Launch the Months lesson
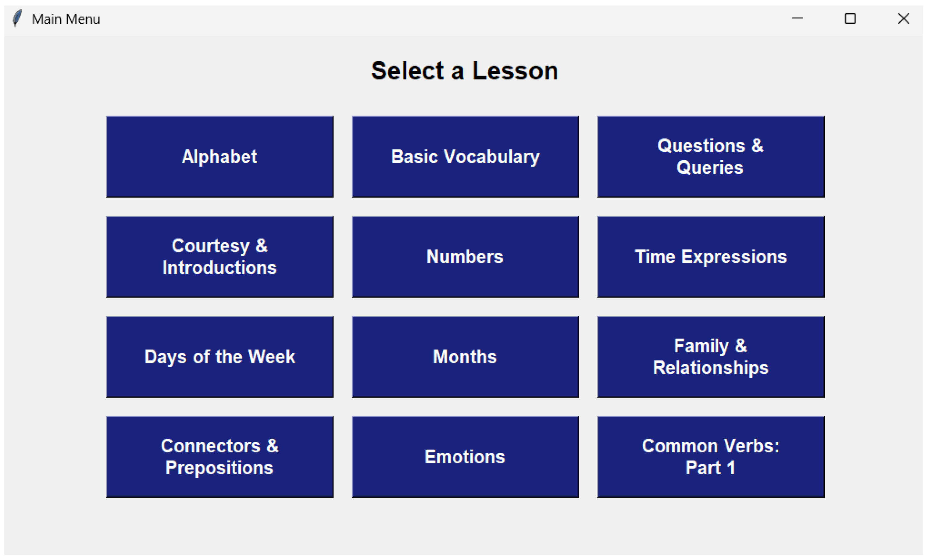The height and width of the screenshot is (560, 928). pyautogui.click(x=465, y=357)
